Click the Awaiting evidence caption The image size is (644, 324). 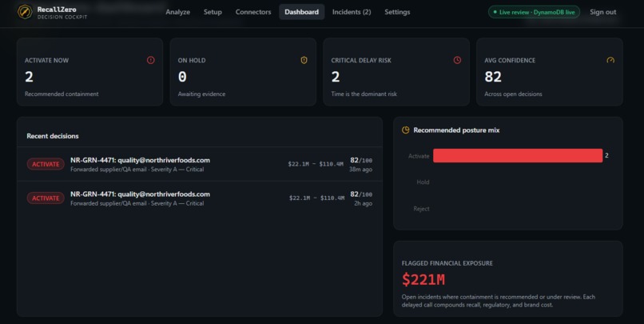point(201,94)
